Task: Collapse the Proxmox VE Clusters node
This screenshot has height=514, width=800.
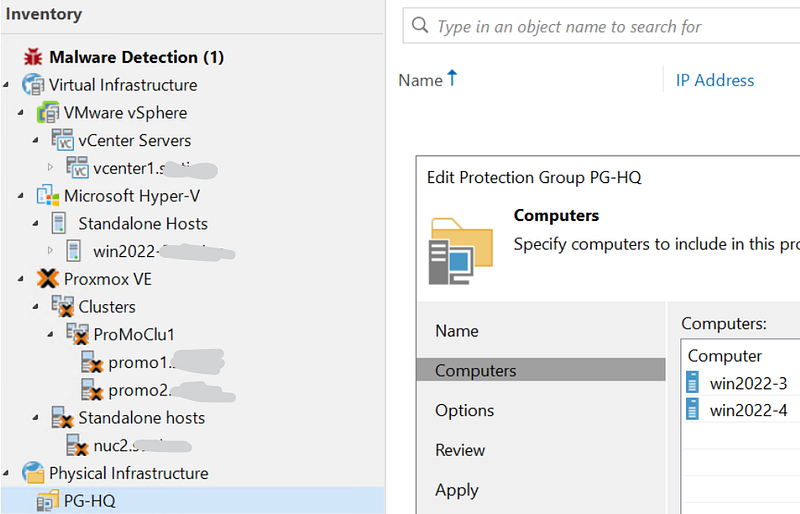Action: pyautogui.click(x=37, y=307)
